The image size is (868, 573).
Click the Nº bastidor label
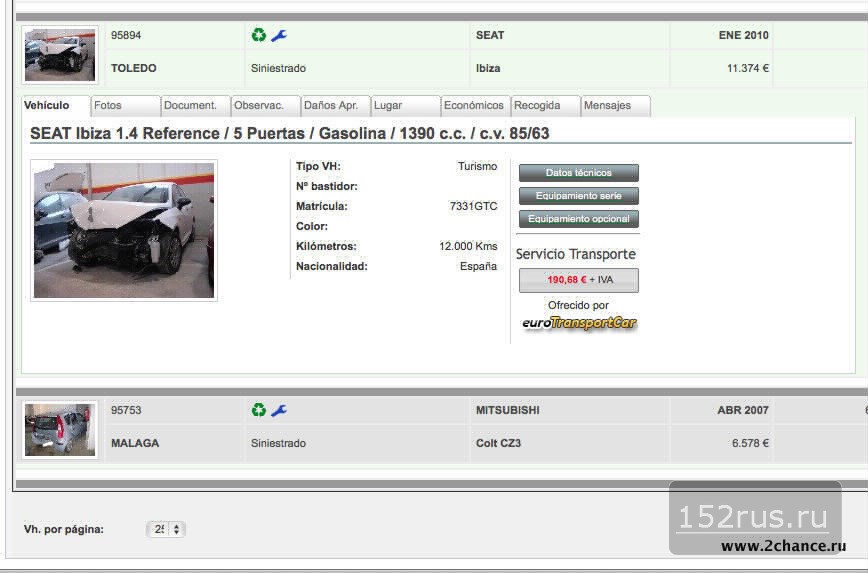327,187
